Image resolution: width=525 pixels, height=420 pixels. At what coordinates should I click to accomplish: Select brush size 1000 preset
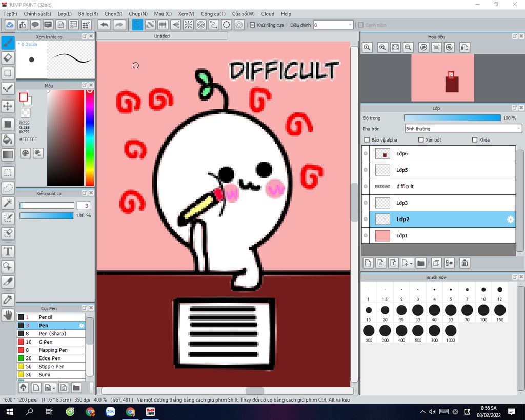click(451, 333)
